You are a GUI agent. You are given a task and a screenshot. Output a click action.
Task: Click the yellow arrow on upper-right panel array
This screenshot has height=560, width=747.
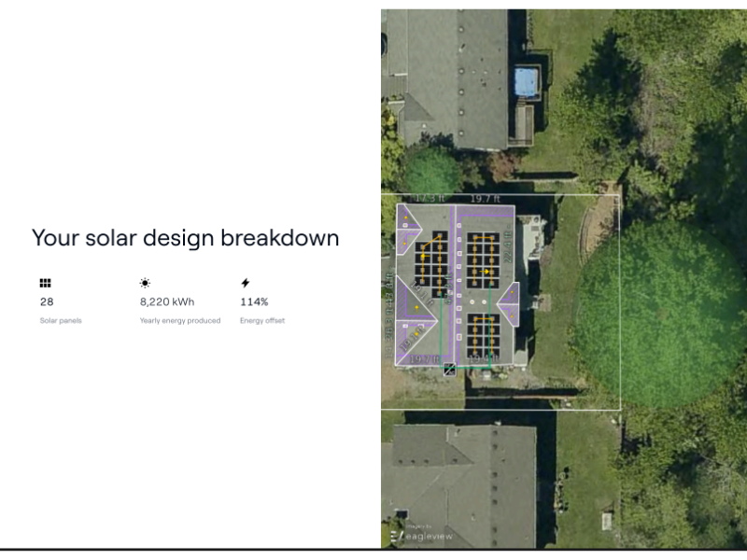tap(486, 271)
